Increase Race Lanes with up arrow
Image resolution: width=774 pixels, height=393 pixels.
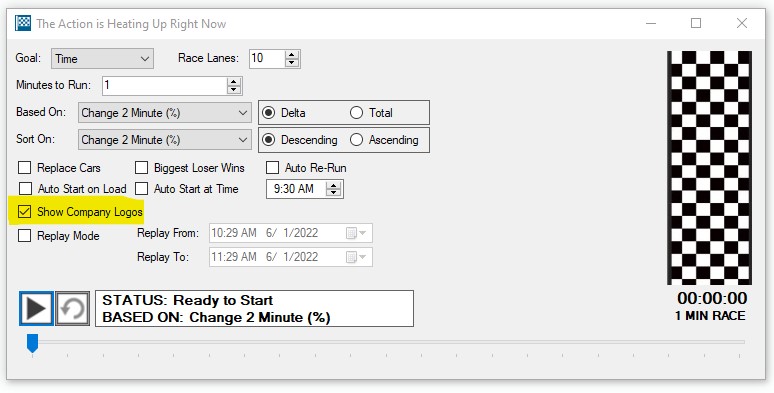292,55
